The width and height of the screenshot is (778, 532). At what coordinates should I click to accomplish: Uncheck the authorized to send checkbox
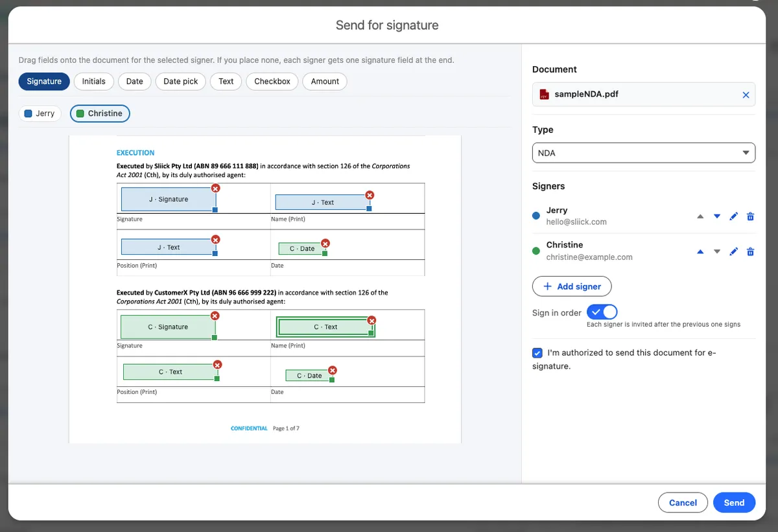[537, 353]
